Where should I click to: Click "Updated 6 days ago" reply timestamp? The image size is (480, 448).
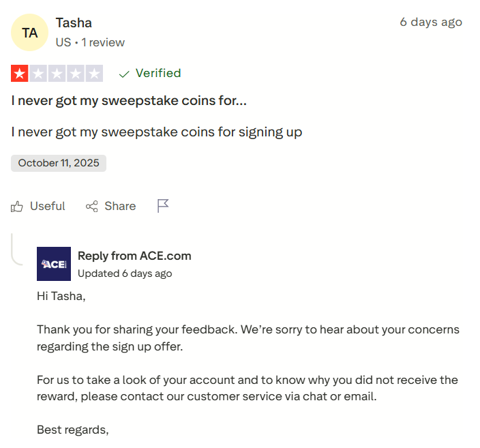(x=125, y=273)
